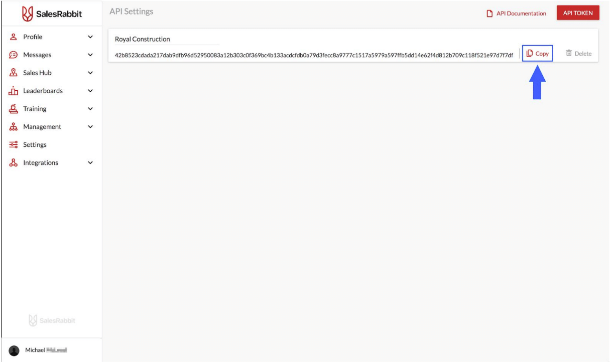This screenshot has height=364, width=612.
Task: Copy the Royal Construction token
Action: (x=537, y=53)
